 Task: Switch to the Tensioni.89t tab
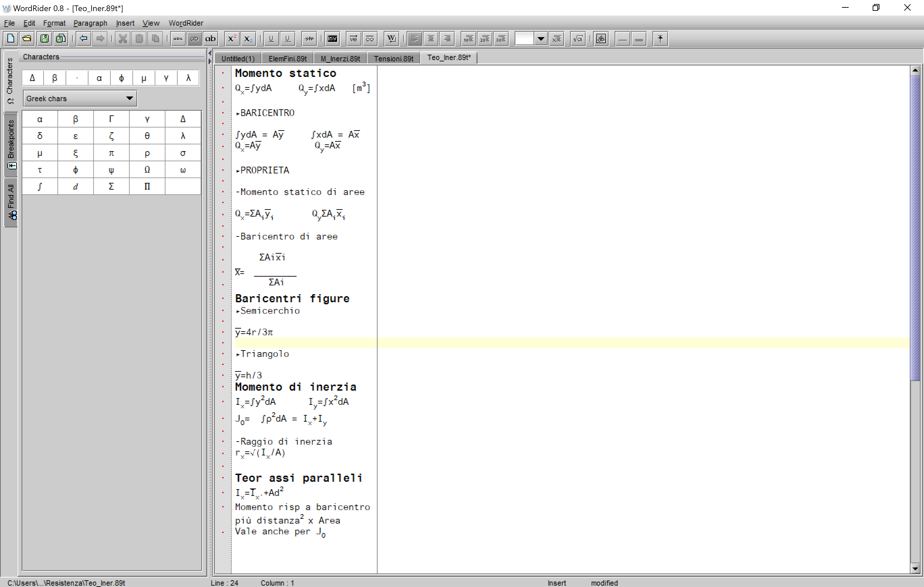coord(393,58)
